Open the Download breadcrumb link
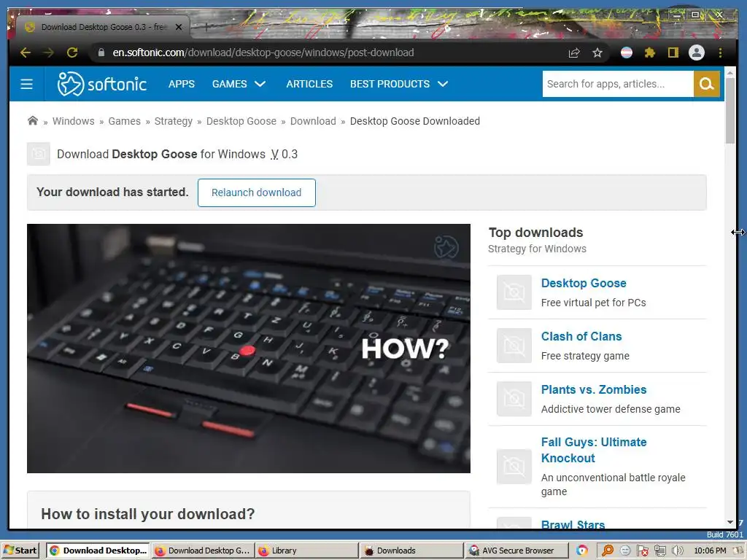 (313, 121)
